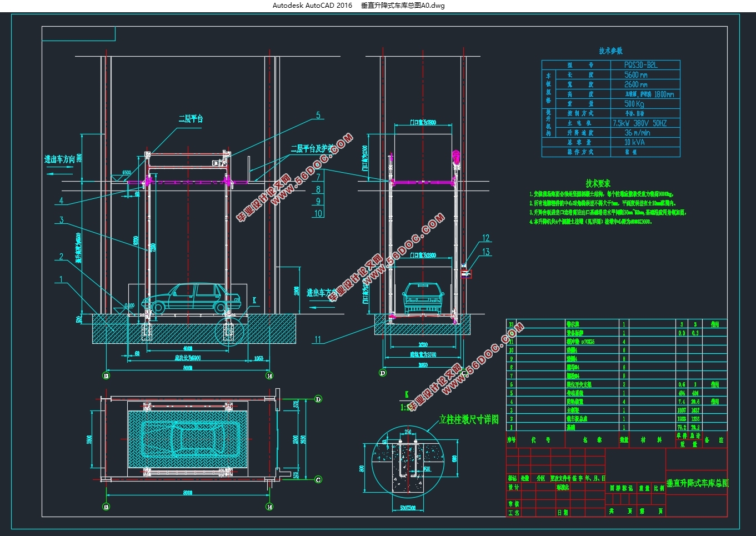The image size is (756, 536).
Task: Click technical requirement line number 1
Action: pyautogui.click(x=602, y=194)
